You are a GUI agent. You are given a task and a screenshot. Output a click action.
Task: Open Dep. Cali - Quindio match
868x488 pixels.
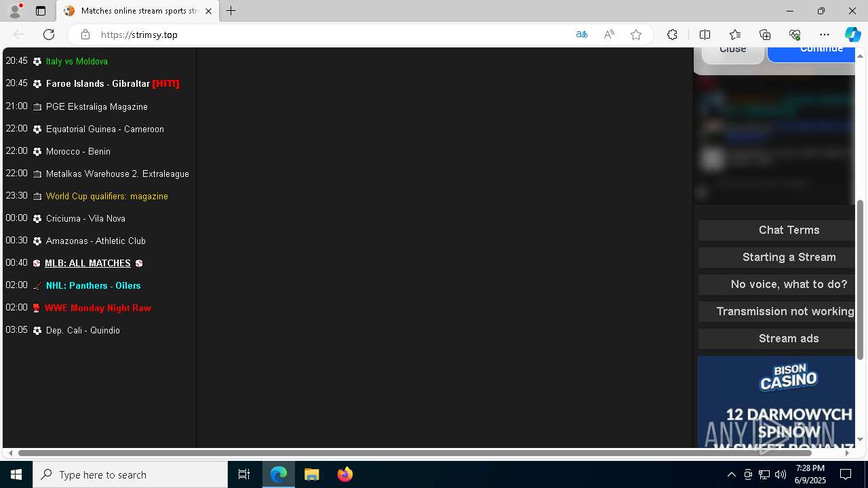pos(83,330)
